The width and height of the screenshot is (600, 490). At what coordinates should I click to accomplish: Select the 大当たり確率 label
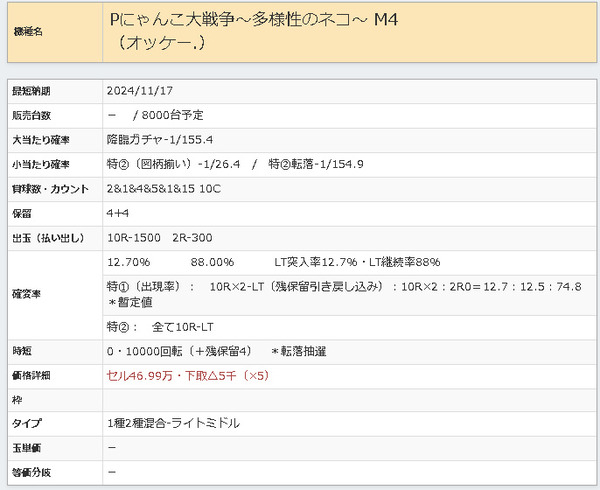tap(41, 140)
